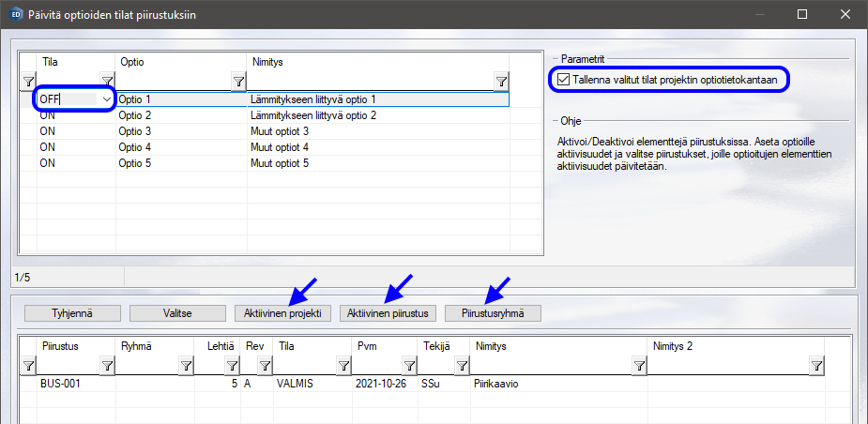
Task: Click the filter icon in Optio column
Action: tap(237, 82)
